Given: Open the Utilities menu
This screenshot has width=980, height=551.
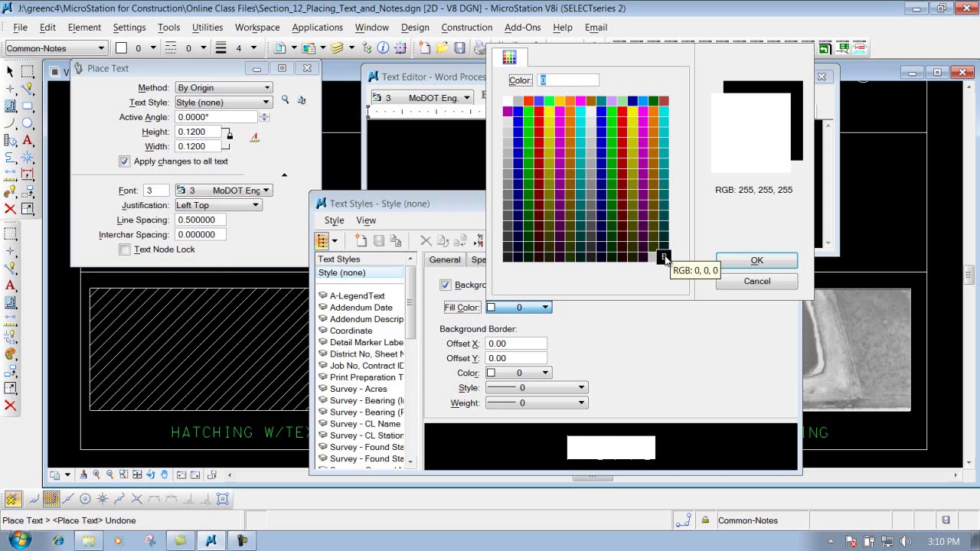Looking at the screenshot, I should [x=207, y=28].
